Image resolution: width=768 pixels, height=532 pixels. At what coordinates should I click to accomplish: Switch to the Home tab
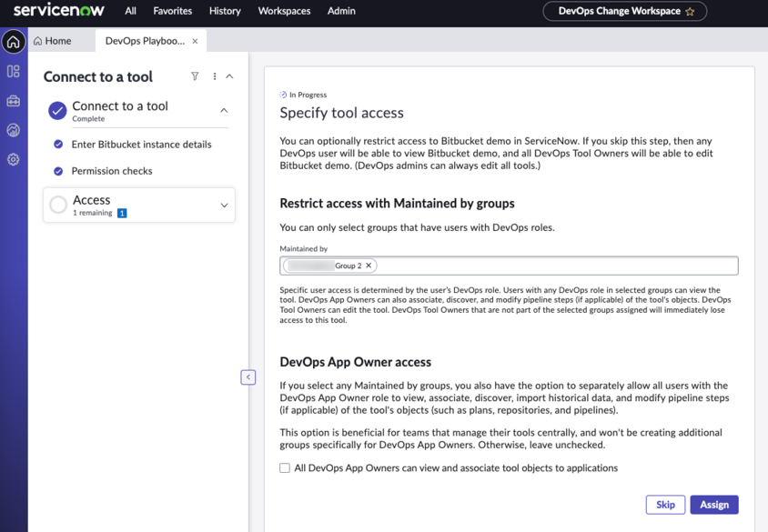tap(53, 41)
